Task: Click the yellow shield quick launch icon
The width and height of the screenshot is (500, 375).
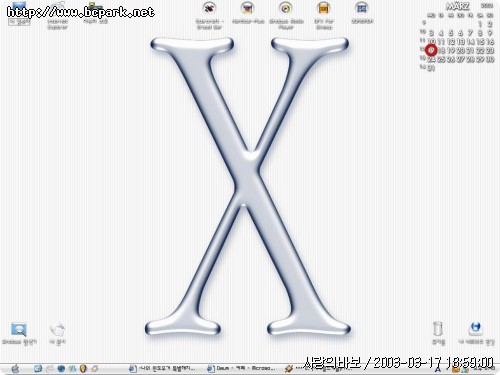Action: (83, 368)
